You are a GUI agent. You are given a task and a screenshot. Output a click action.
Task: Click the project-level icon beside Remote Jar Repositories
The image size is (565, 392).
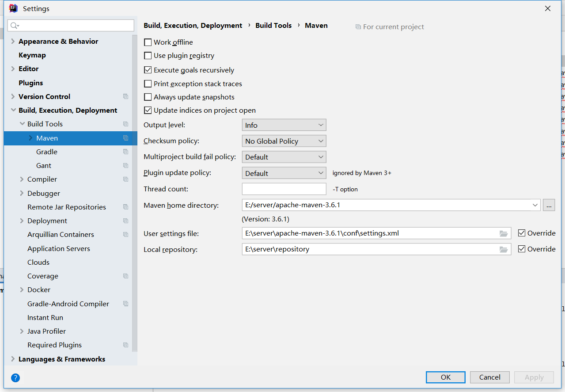pyautogui.click(x=126, y=207)
